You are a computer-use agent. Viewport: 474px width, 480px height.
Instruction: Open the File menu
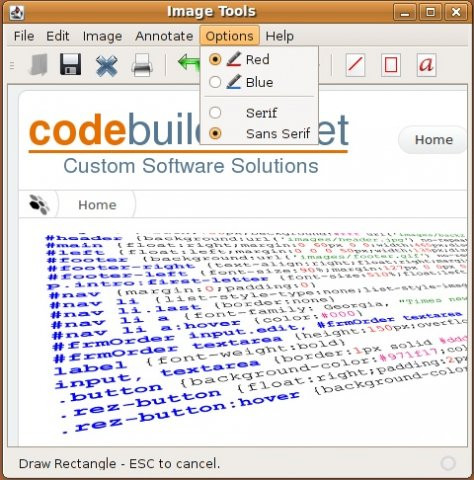pos(24,36)
